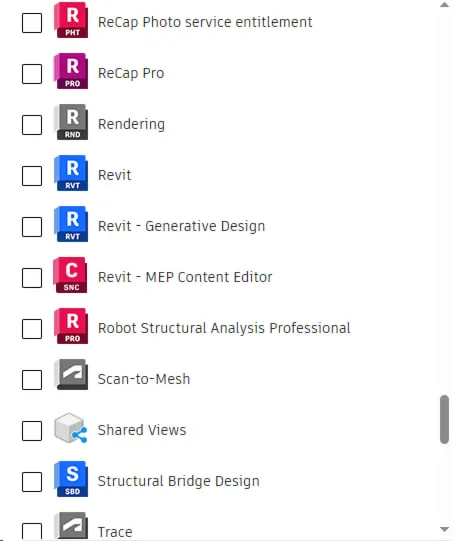Tick the checkbox next to the Revit label
Screen dimensions: 456x541
pos(32,176)
